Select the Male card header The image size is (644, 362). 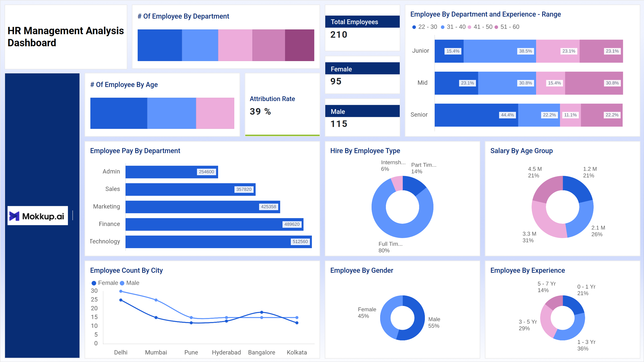362,111
